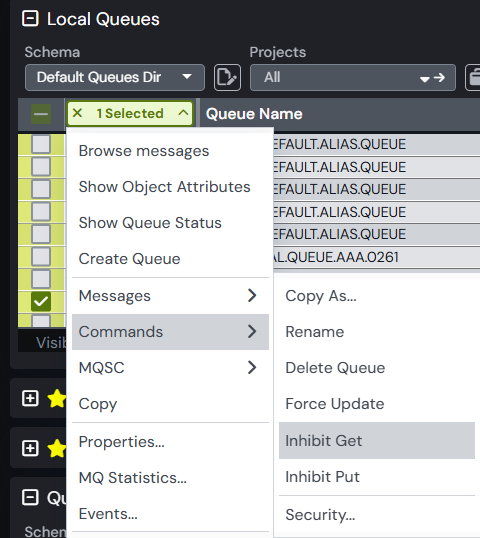Expand the first collapsed starred panel

click(30, 398)
